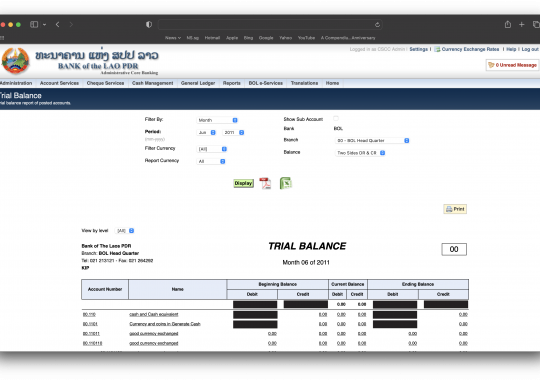Open the News bookmarks folder

(173, 38)
